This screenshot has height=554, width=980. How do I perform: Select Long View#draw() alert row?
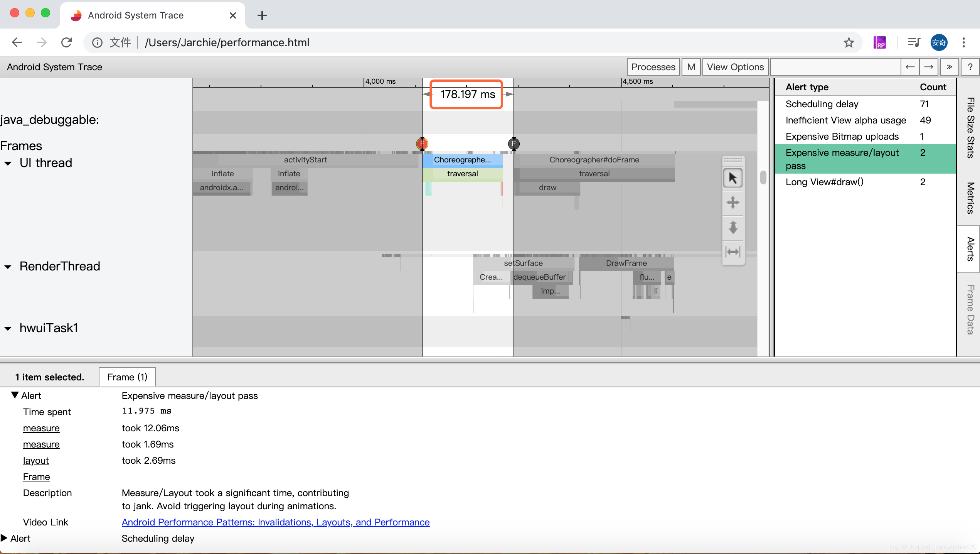(x=824, y=182)
